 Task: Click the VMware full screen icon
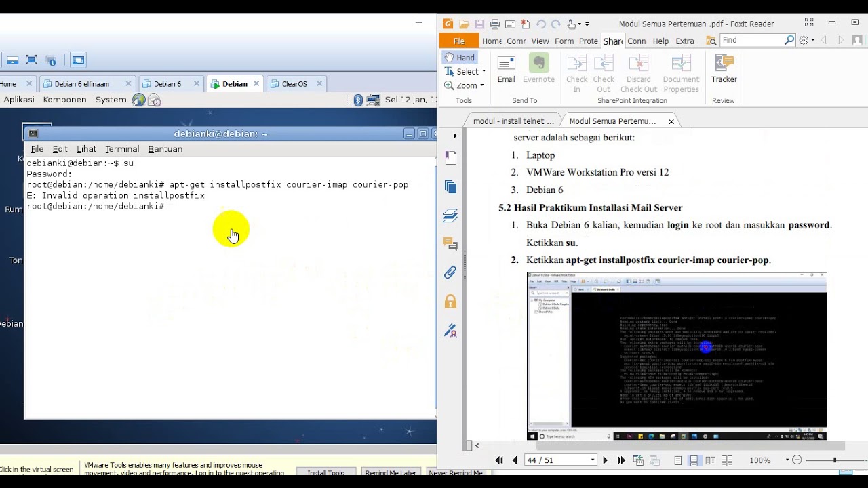(x=31, y=60)
